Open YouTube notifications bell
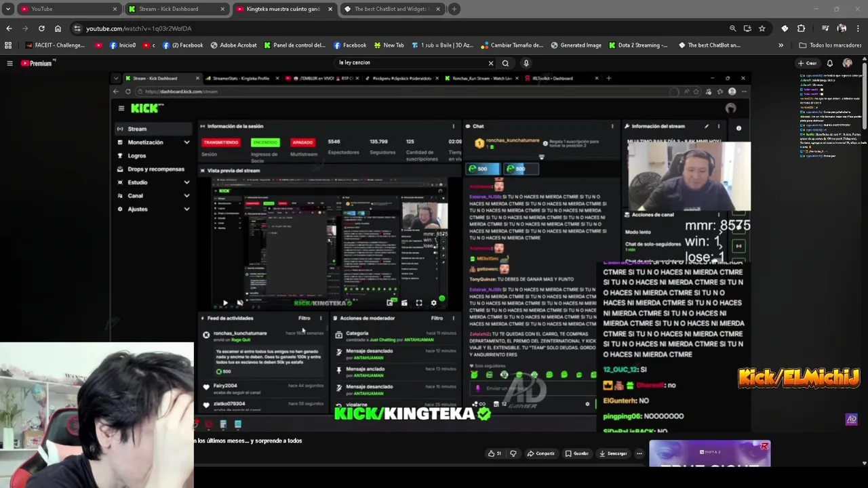 pyautogui.click(x=829, y=63)
